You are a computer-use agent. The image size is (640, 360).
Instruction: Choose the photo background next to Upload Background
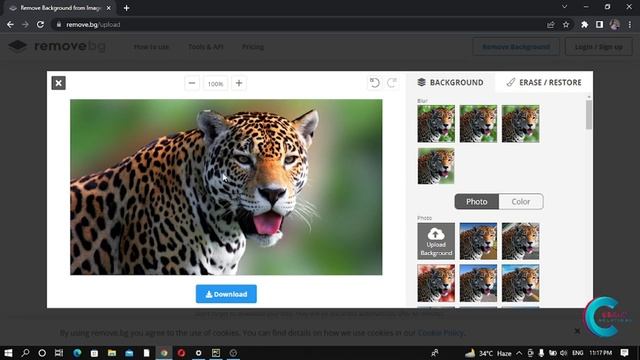pos(478,241)
